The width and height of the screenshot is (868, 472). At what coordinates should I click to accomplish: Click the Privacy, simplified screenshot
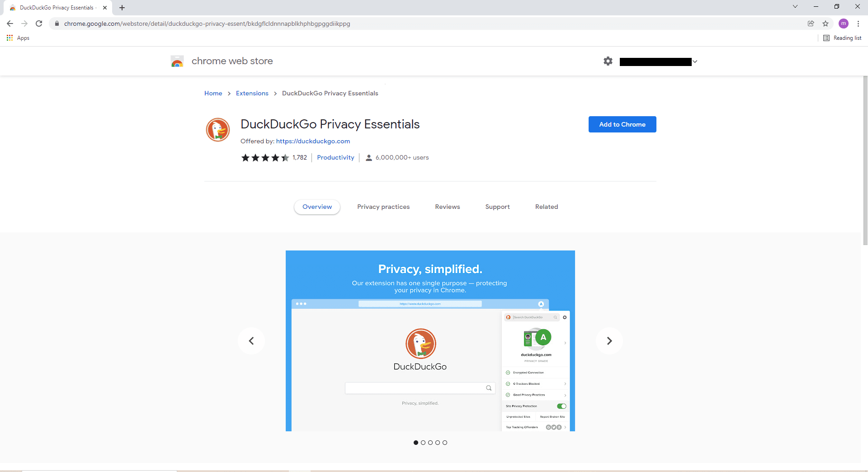[x=430, y=341]
